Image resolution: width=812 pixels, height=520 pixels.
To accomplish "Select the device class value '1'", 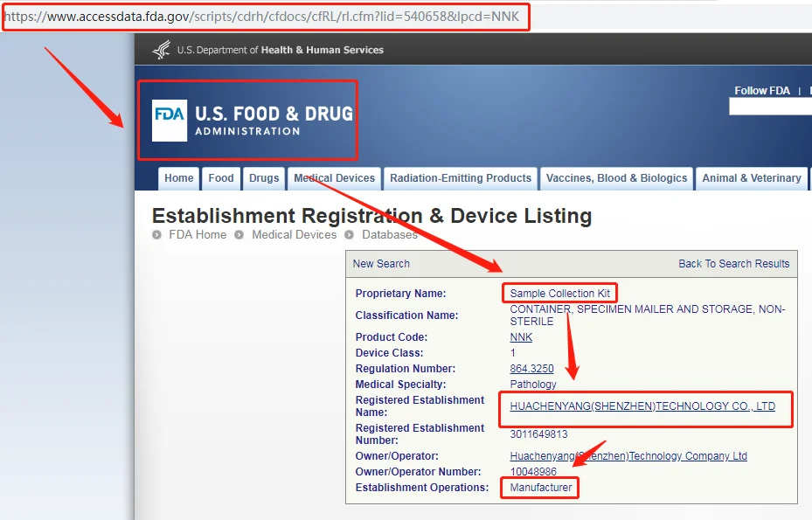I will 513,353.
